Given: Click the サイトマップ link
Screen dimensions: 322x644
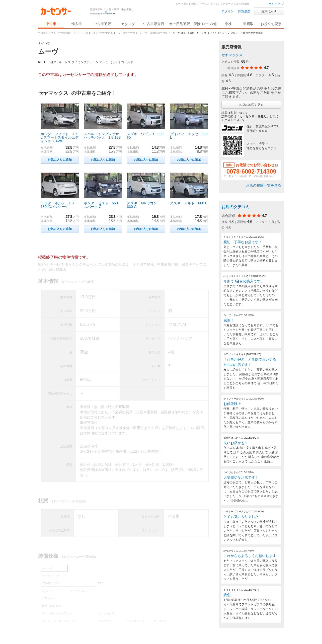Looking at the screenshot, I should [276, 4].
